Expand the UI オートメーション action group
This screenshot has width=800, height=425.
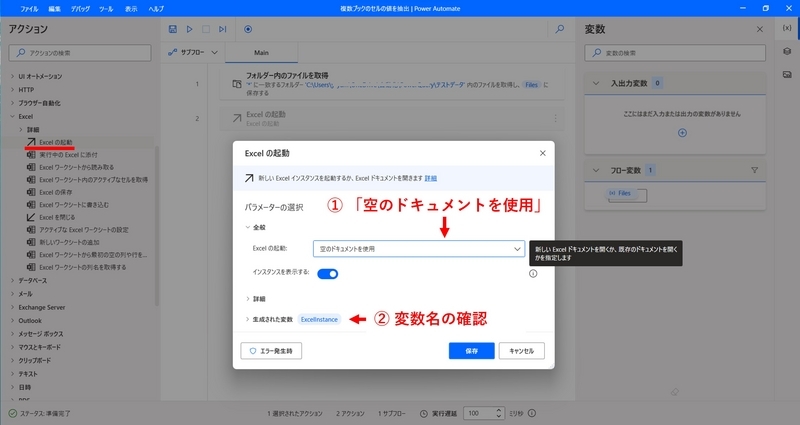(13, 77)
